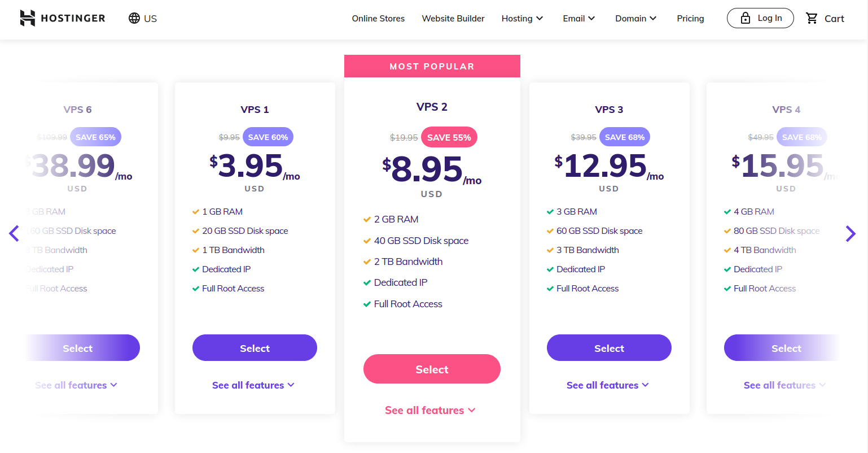Click the SAVE 55% badge on VPS 2
The width and height of the screenshot is (868, 453).
pos(449,137)
